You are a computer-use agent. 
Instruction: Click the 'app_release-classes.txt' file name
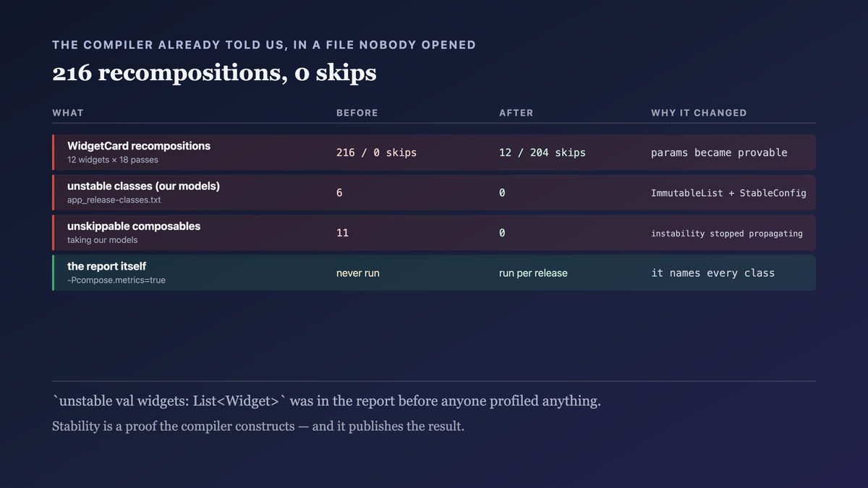[x=114, y=200]
